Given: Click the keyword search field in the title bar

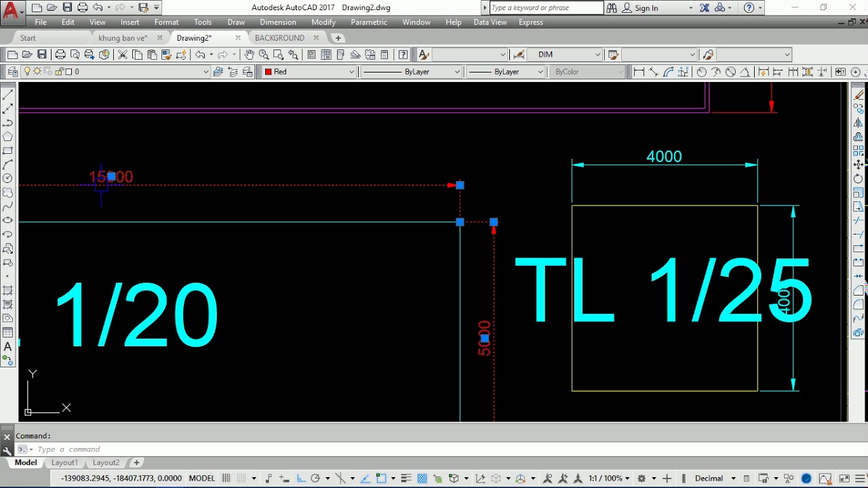Looking at the screenshot, I should point(545,8).
